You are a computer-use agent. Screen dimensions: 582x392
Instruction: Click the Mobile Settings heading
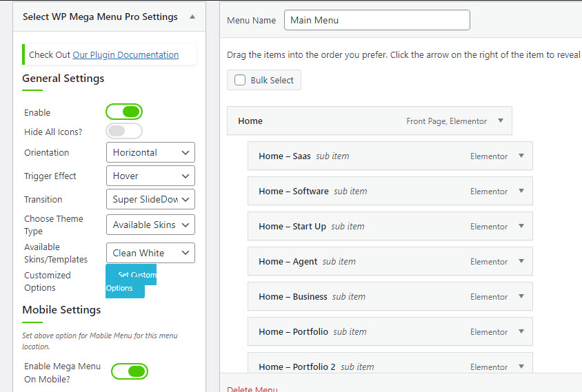(x=61, y=310)
